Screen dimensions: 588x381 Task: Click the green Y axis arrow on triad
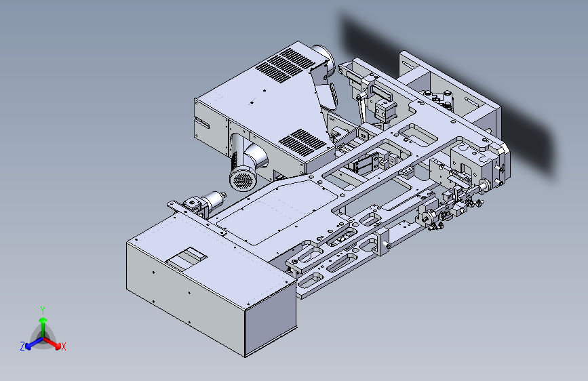[x=43, y=327]
